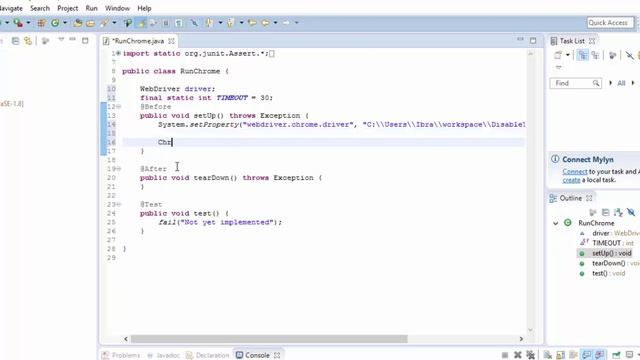
Task: Click the Terminate square icon in Console
Action: 505,355
